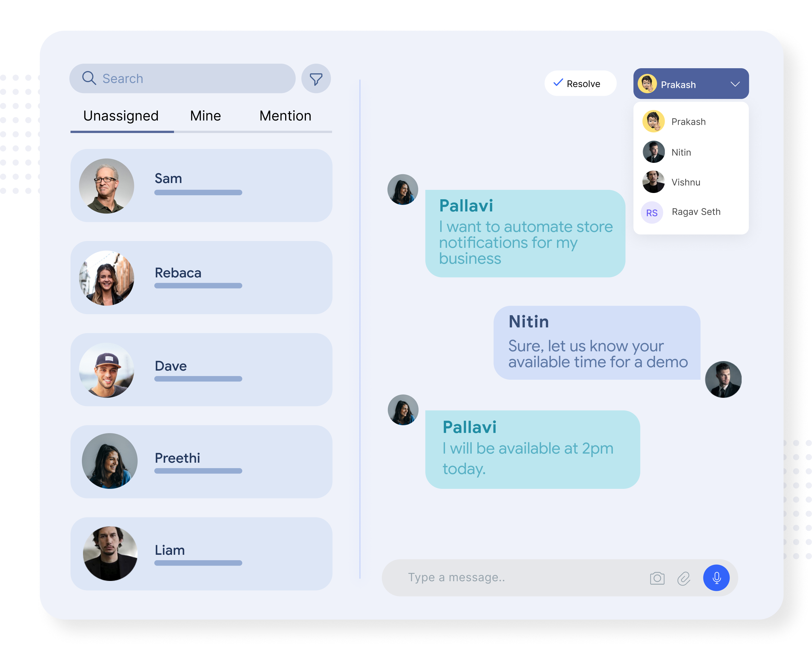
Task: Select Vishnu from the assignee list
Action: pyautogui.click(x=691, y=182)
